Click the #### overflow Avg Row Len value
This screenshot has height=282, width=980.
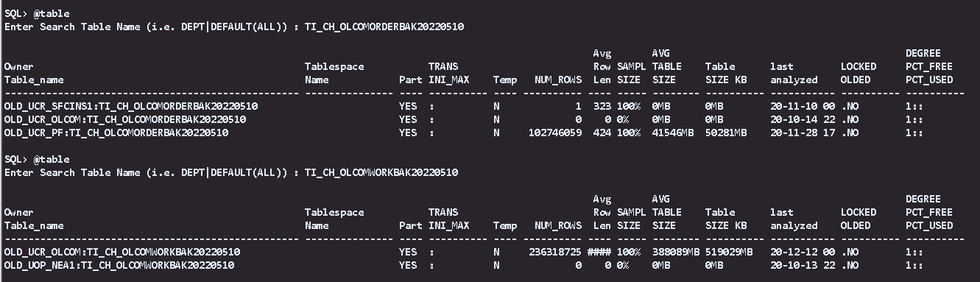click(x=599, y=252)
